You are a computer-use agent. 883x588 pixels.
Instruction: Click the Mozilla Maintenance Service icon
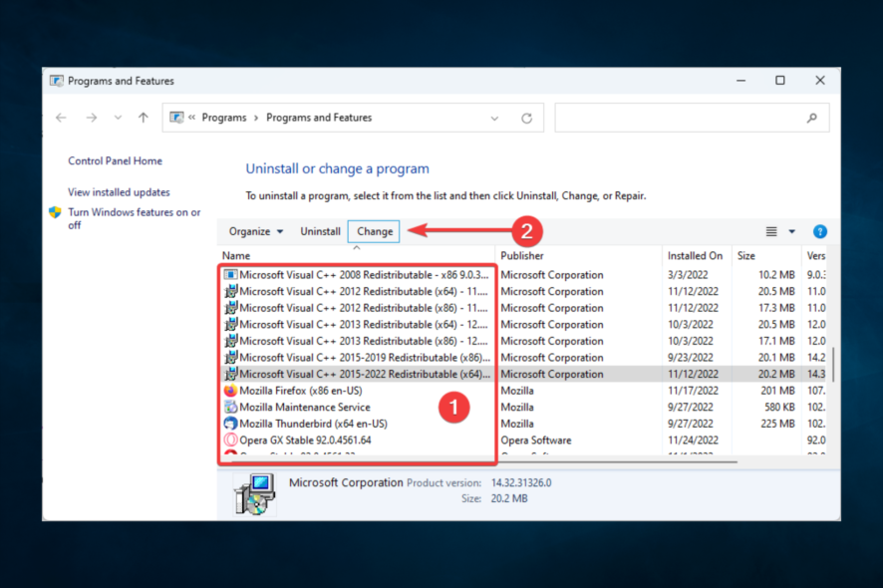coord(230,407)
